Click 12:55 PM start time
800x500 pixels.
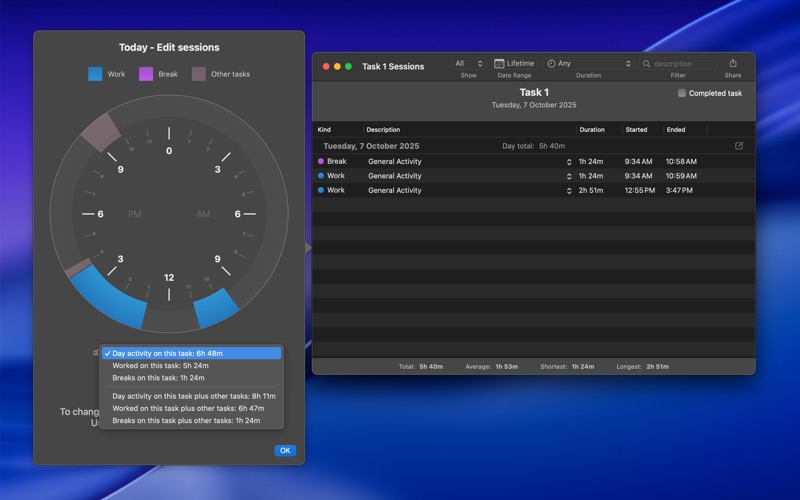coord(640,190)
